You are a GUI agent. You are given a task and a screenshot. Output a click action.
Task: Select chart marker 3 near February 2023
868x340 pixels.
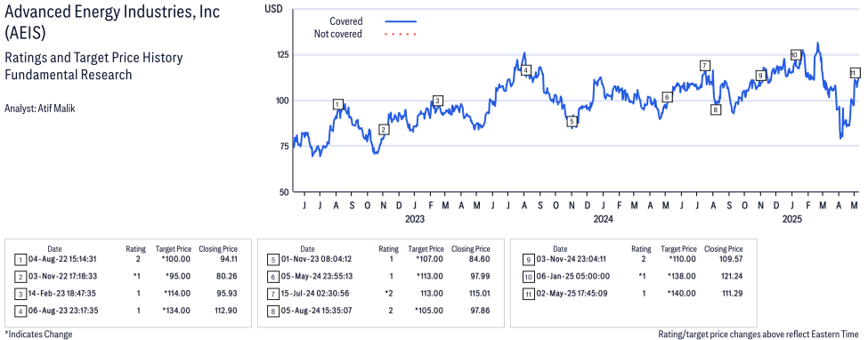click(437, 101)
